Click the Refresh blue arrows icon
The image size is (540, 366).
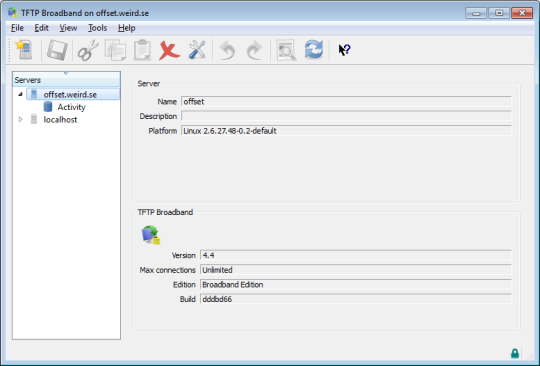pos(314,49)
